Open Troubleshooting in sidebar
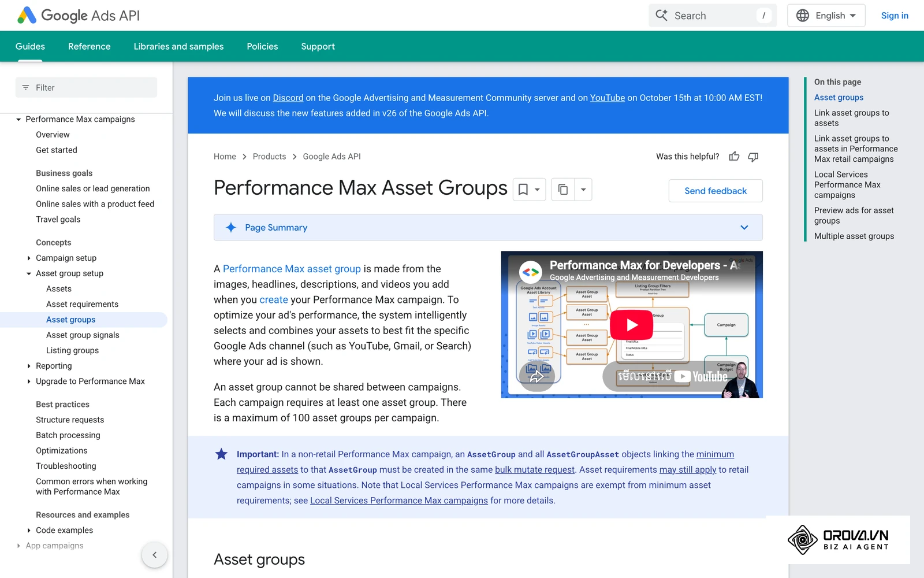 [66, 466]
